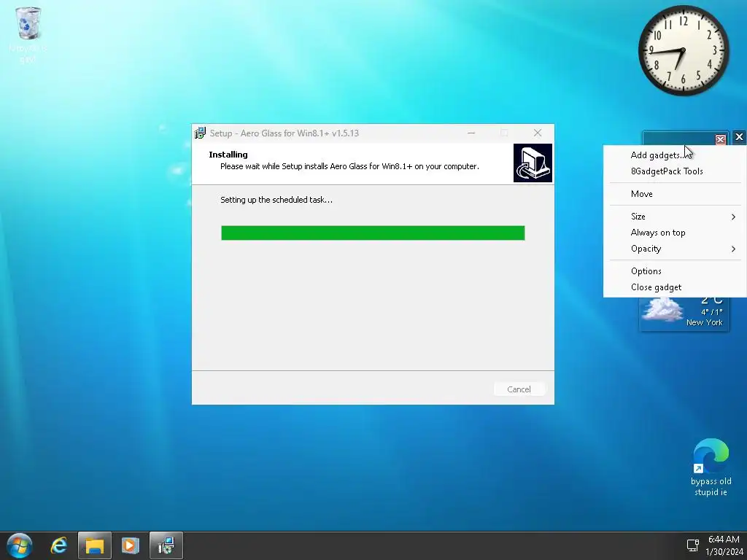Open the 'bypass old stupid ie' Edge shortcut
747x560 pixels.
711,467
